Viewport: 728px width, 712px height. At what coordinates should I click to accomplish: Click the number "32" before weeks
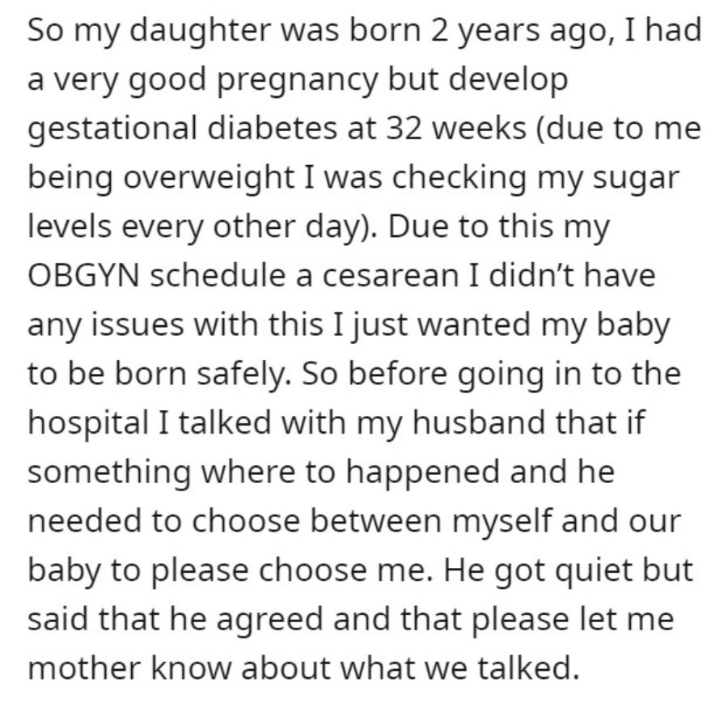coord(404,128)
